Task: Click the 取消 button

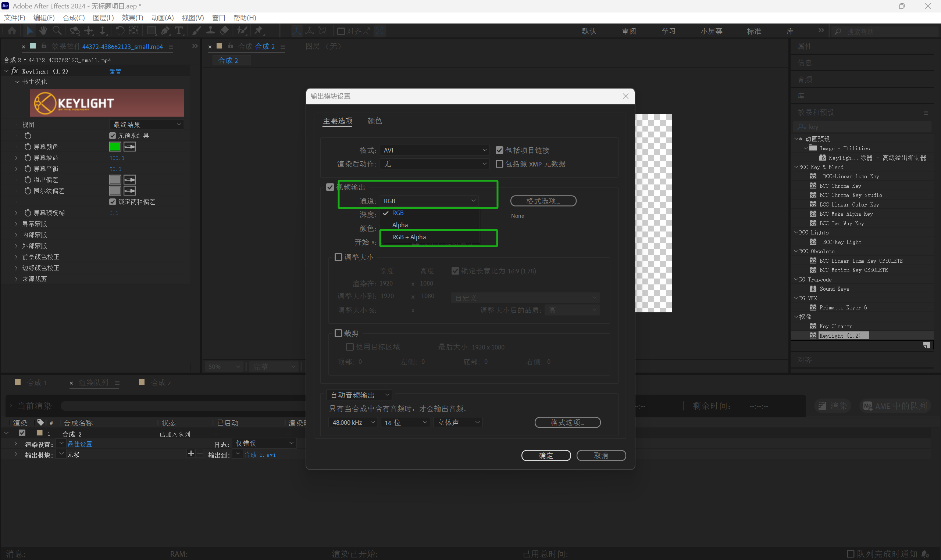Action: tap(601, 456)
